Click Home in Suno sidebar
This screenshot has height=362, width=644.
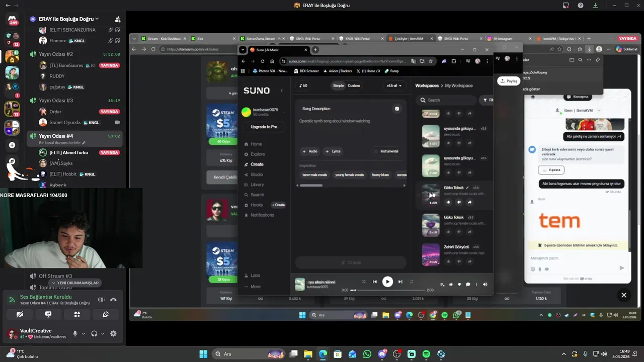pos(256,144)
